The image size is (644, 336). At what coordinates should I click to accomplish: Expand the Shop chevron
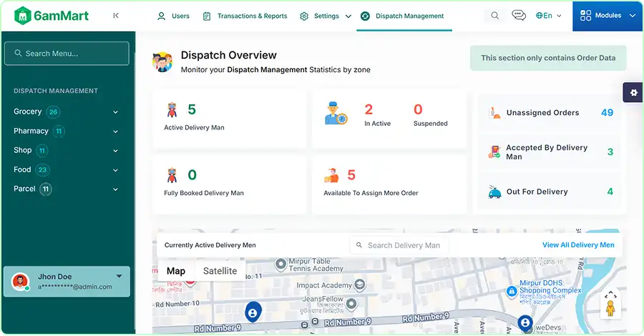point(115,151)
